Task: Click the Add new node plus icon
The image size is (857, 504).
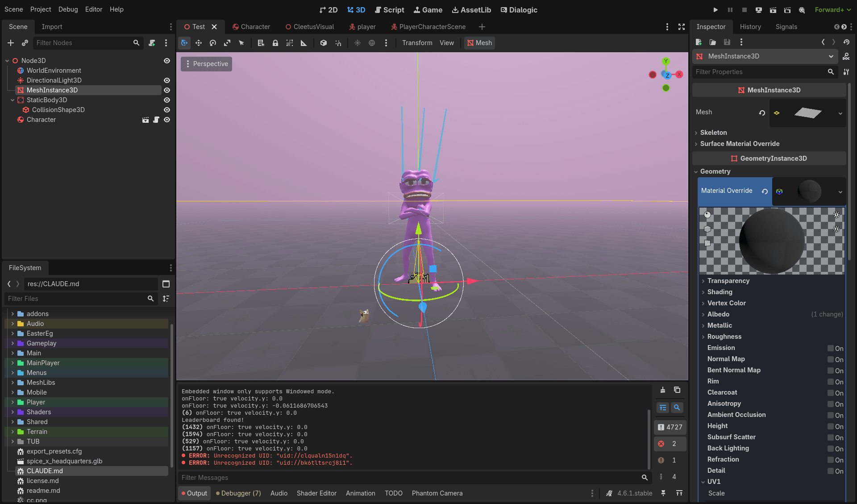Action: pos(11,43)
